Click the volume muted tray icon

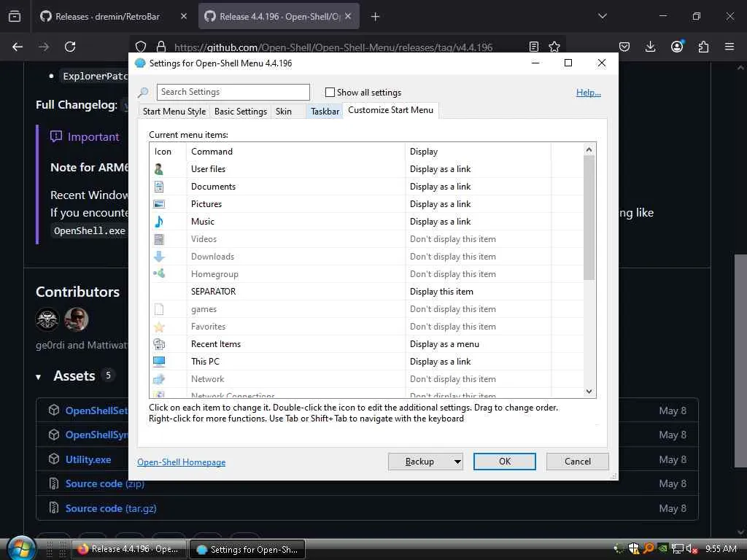click(692, 549)
